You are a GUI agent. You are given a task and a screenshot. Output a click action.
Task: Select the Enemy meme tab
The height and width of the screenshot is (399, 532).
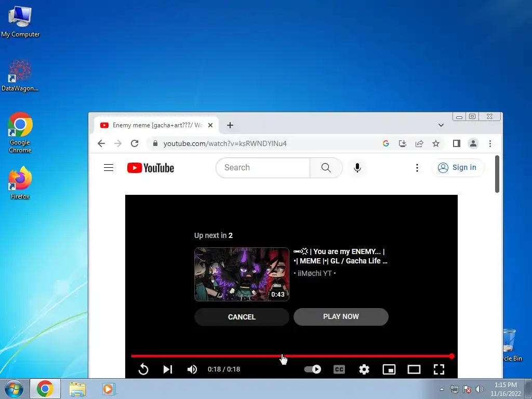coord(156,125)
